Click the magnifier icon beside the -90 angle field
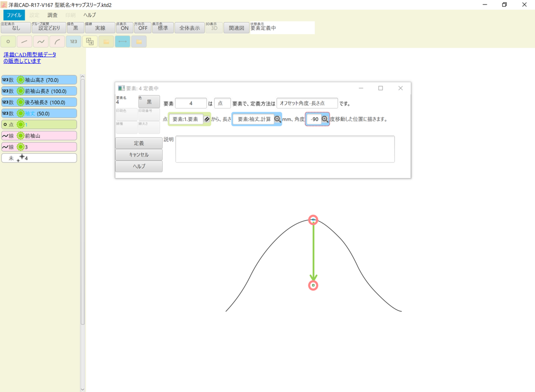The height and width of the screenshot is (392, 535). coord(325,119)
